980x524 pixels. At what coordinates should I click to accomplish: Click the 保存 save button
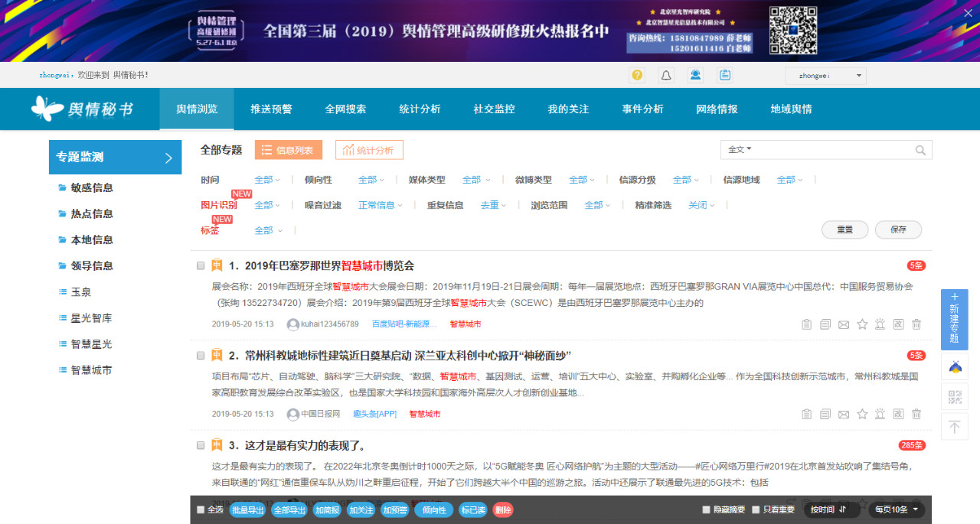click(x=898, y=229)
